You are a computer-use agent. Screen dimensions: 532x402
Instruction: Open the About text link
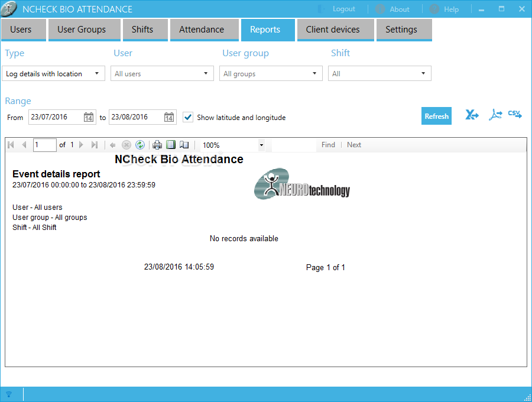[x=400, y=9]
